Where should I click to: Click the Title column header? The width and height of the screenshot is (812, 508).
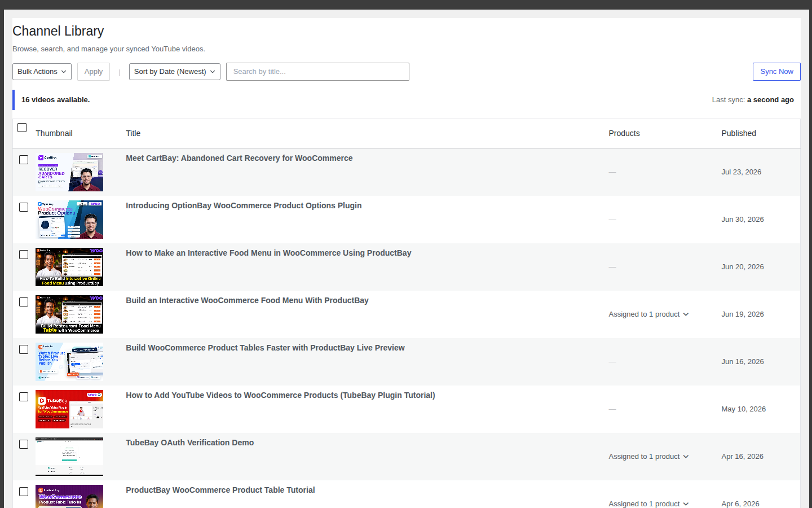[133, 133]
